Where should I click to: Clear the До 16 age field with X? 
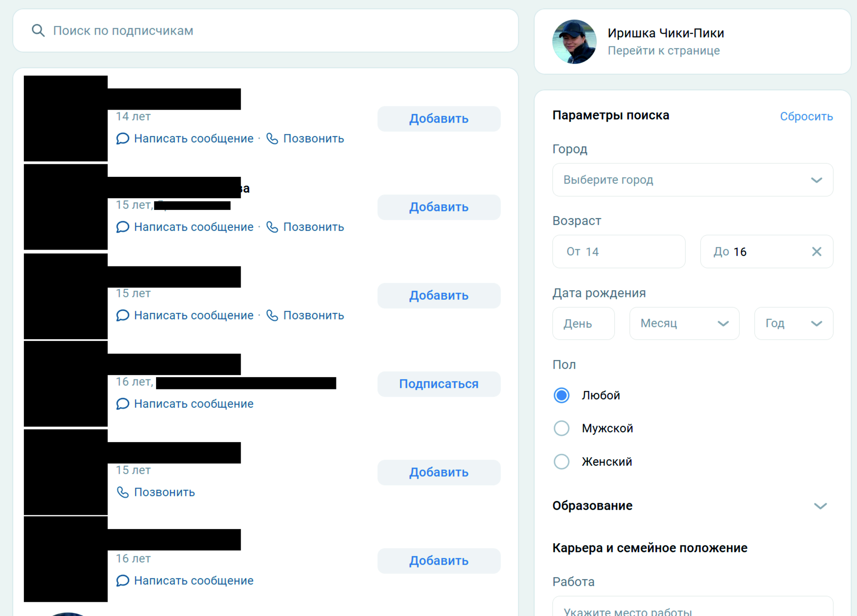tap(816, 252)
